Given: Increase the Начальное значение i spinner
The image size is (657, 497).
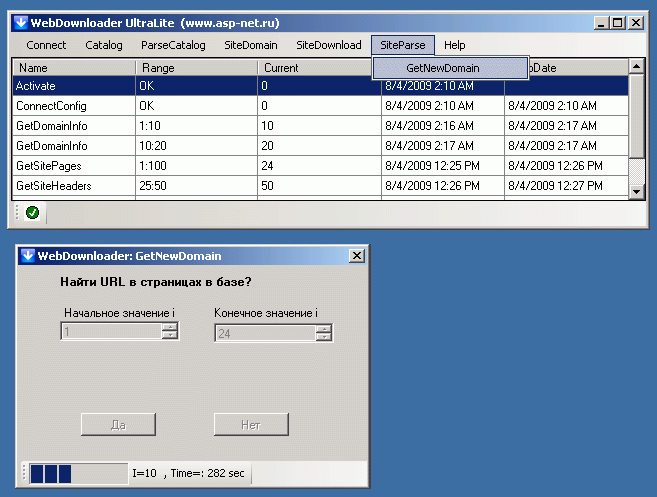Looking at the screenshot, I should coord(170,327).
